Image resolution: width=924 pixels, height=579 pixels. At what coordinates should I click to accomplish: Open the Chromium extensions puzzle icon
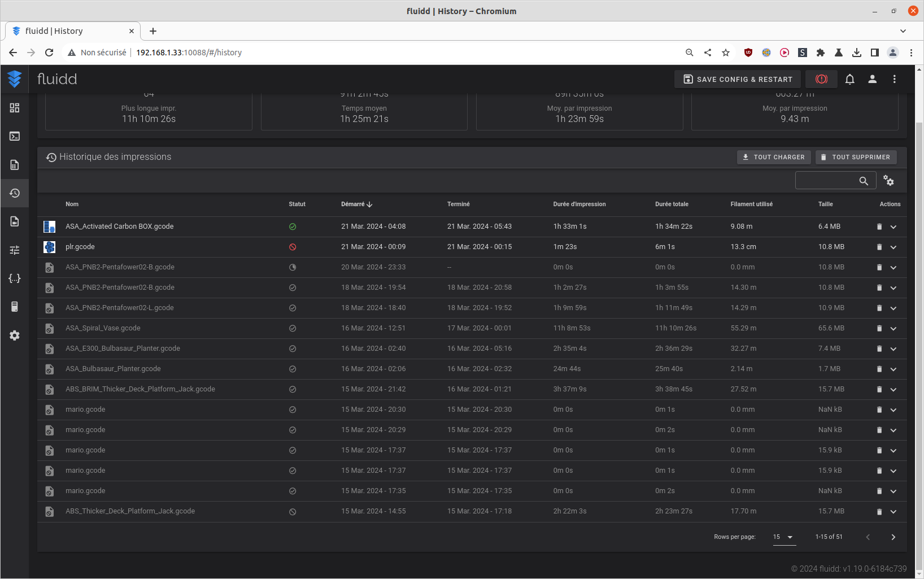point(821,53)
